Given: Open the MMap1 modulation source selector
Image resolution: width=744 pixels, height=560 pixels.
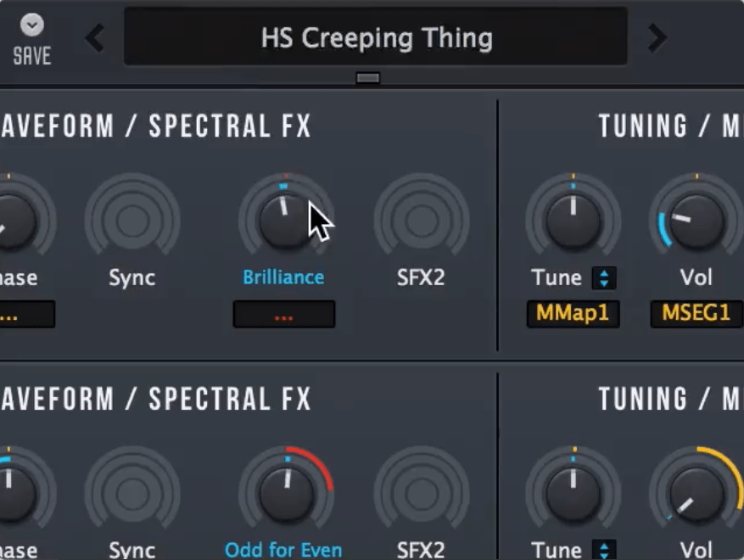Looking at the screenshot, I should 573,314.
